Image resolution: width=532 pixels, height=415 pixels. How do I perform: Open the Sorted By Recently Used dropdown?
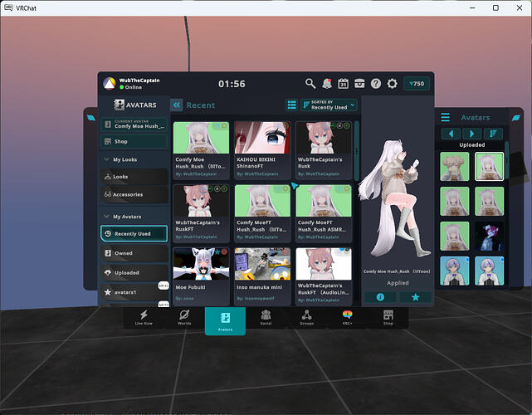[x=329, y=105]
